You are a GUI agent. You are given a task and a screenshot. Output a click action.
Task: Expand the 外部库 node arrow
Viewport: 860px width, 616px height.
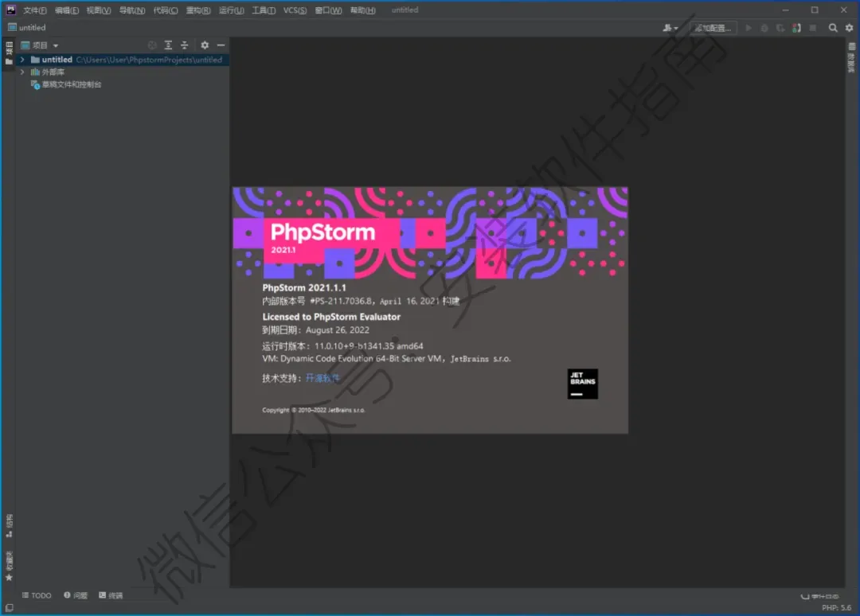pyautogui.click(x=22, y=72)
